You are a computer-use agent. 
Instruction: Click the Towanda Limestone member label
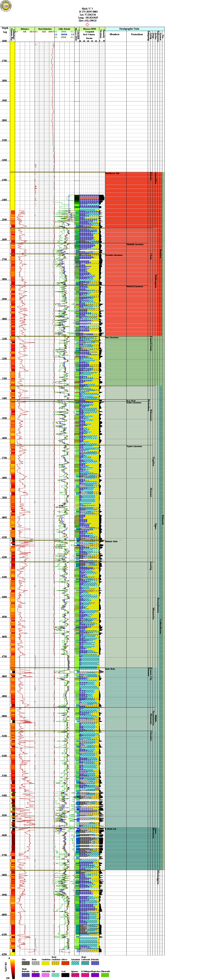point(114,255)
